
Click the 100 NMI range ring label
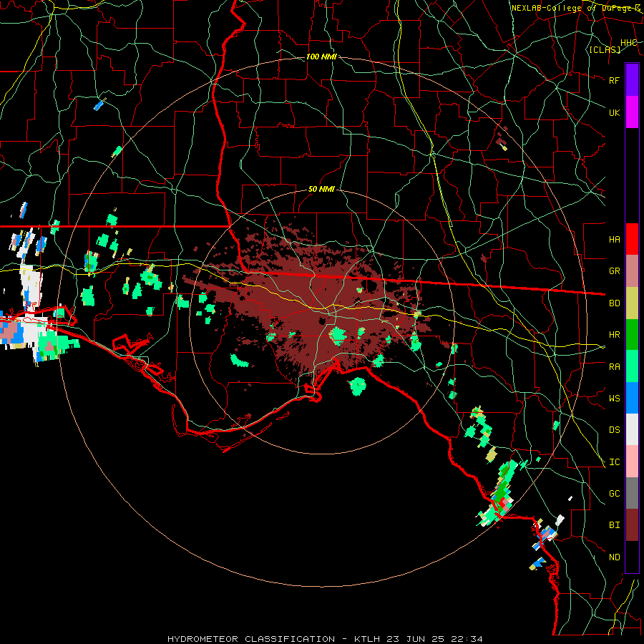click(x=321, y=57)
